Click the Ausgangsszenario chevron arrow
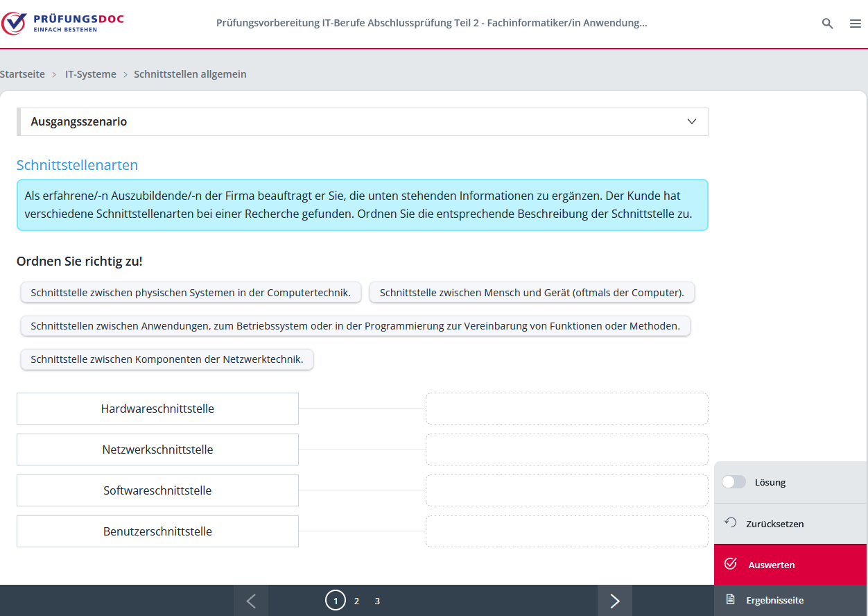Image resolution: width=868 pixels, height=616 pixels. click(x=691, y=121)
